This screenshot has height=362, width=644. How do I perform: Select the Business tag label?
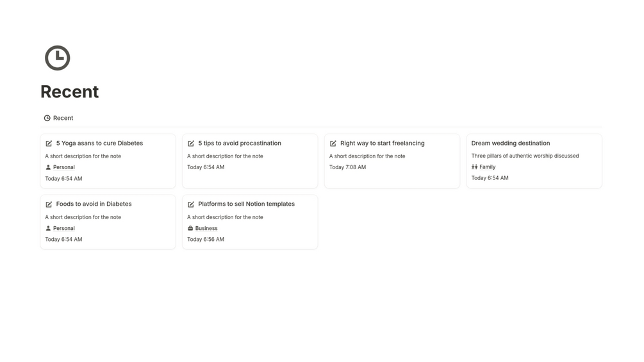(x=206, y=228)
